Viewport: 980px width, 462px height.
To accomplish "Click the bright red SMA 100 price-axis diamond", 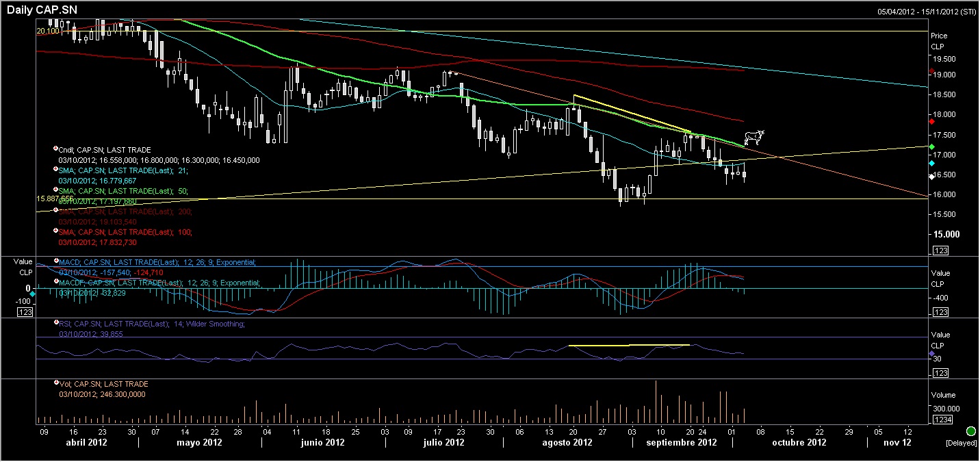I will [x=931, y=121].
